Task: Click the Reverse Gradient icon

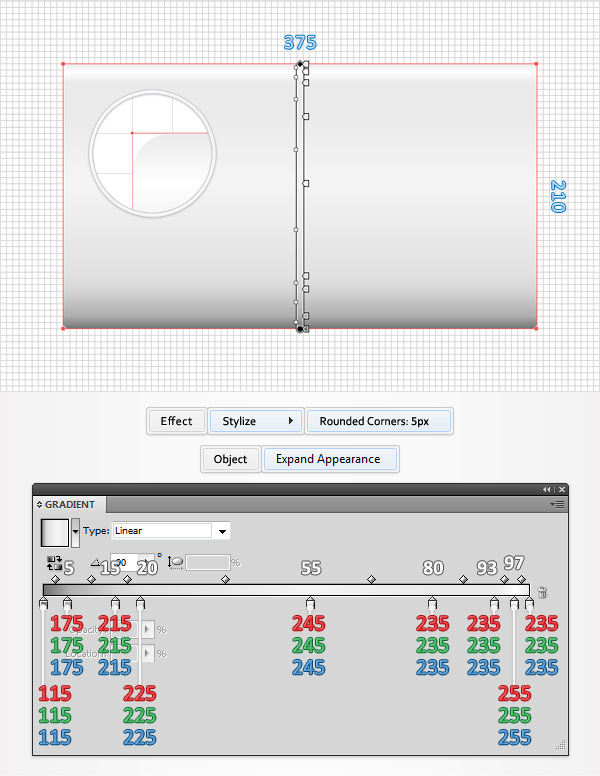Action: point(54,563)
